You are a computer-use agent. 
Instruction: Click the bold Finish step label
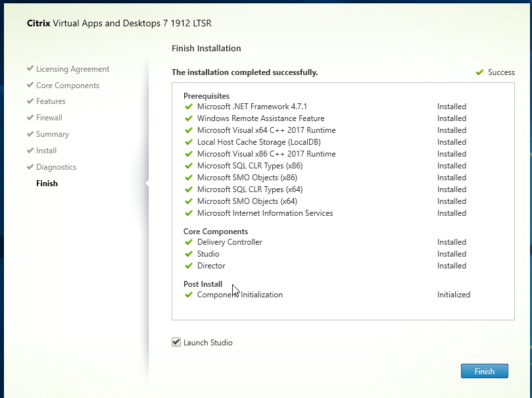pos(47,184)
